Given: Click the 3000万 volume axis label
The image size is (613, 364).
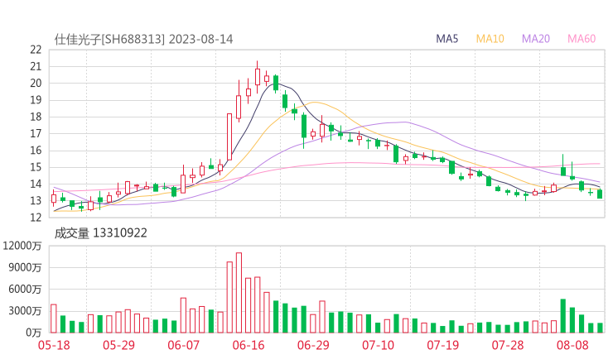Looking at the screenshot, I should point(25,311).
